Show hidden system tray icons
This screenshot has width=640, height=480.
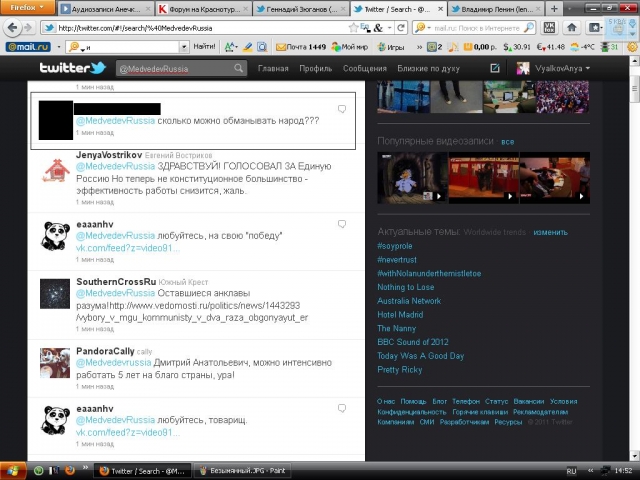(591, 471)
